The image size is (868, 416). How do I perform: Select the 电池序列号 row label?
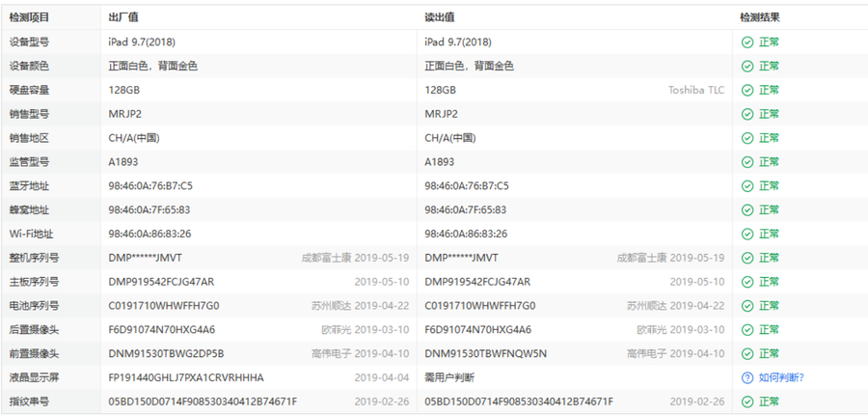tap(35, 306)
